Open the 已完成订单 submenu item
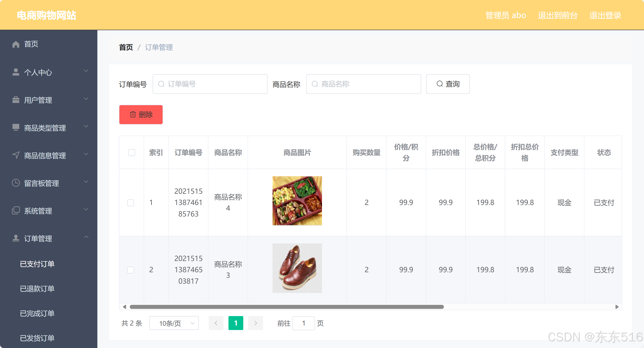The width and height of the screenshot is (644, 348). (x=37, y=314)
